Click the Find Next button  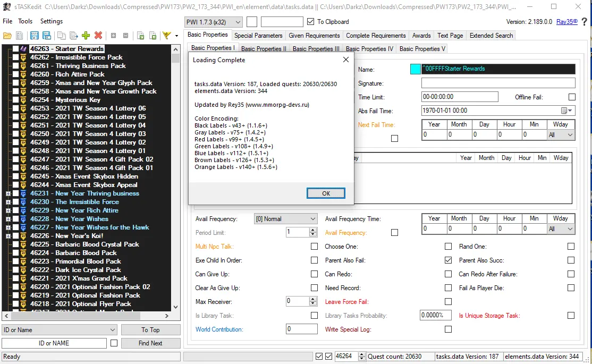(150, 343)
